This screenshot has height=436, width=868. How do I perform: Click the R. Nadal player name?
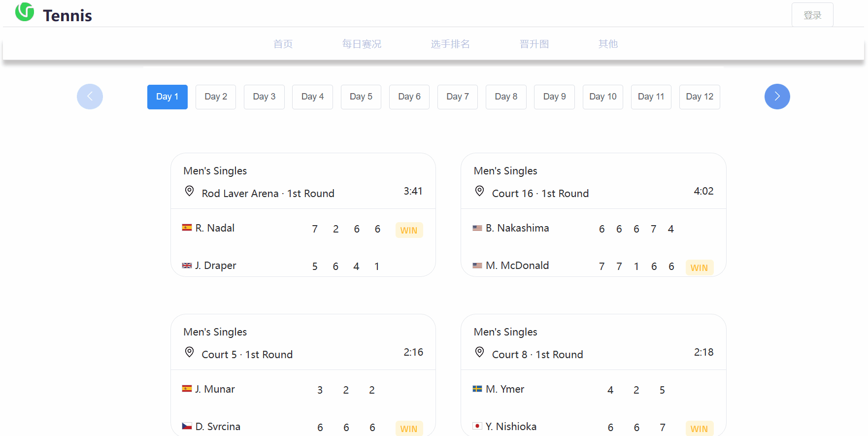tap(215, 228)
